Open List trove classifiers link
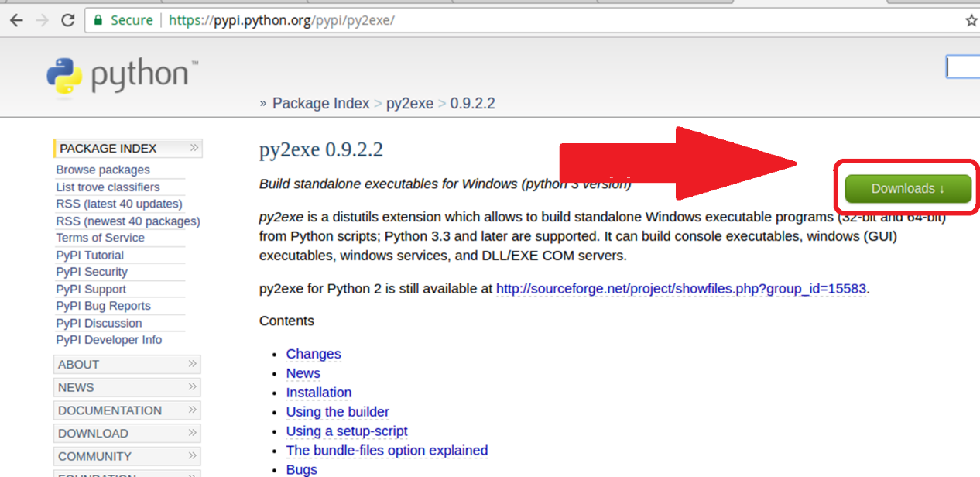This screenshot has height=477, width=980. [x=108, y=187]
